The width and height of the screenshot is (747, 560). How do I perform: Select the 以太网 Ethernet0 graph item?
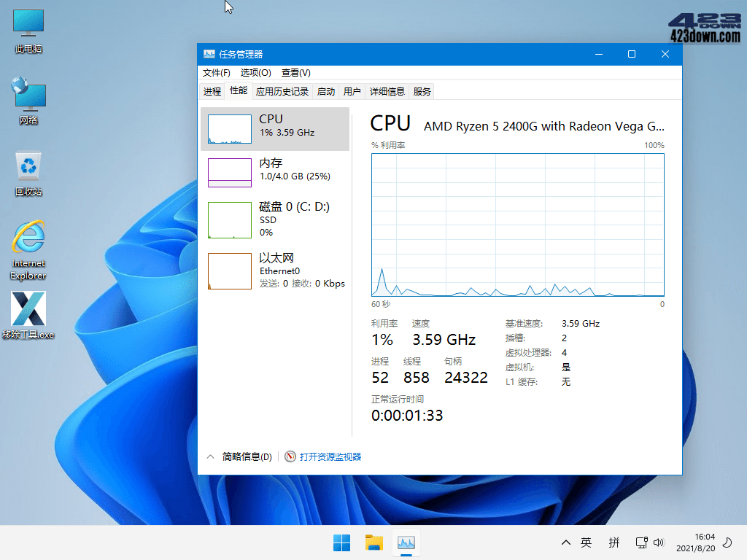click(275, 271)
